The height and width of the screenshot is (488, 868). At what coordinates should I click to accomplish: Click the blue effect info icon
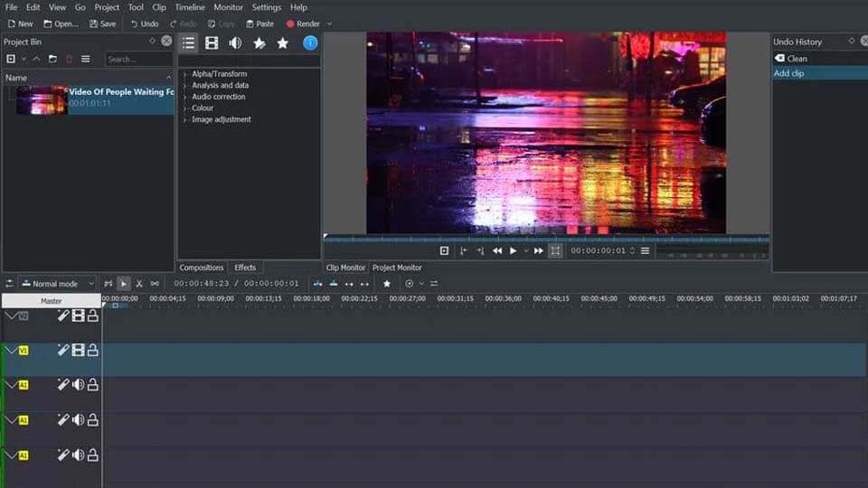click(310, 42)
